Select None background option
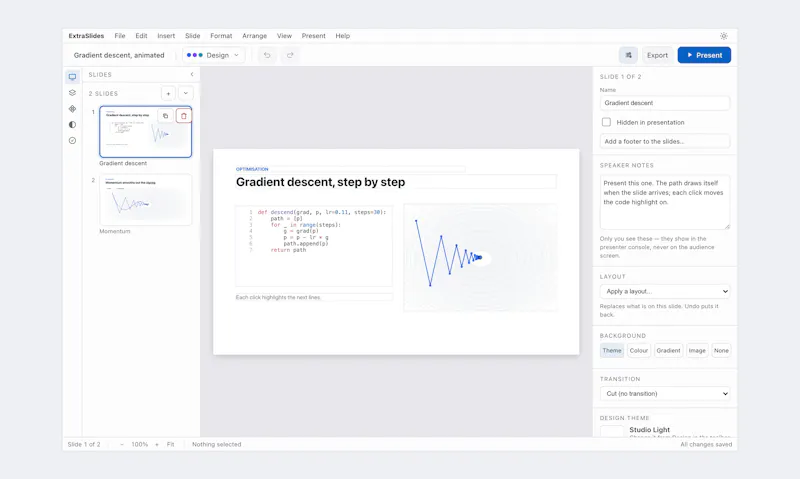 tap(721, 350)
